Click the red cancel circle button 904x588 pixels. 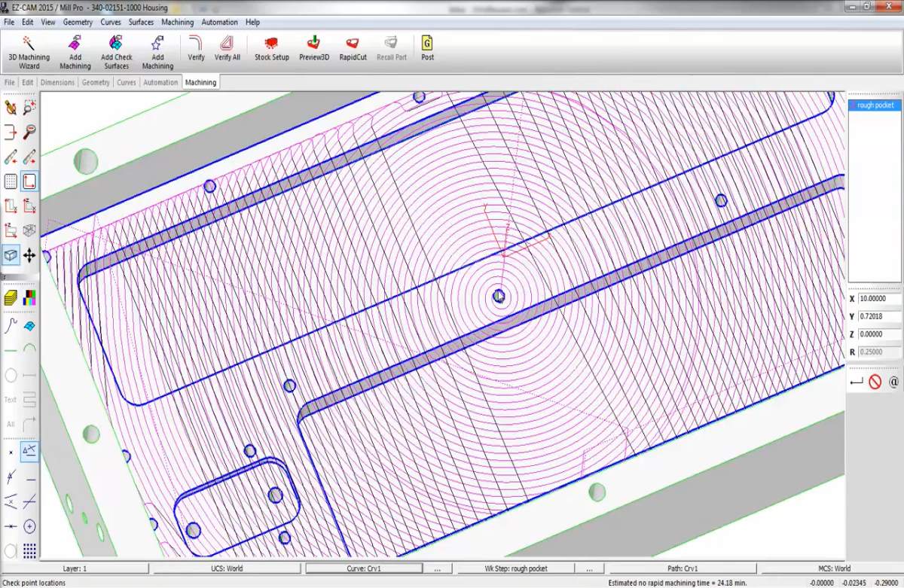(875, 382)
